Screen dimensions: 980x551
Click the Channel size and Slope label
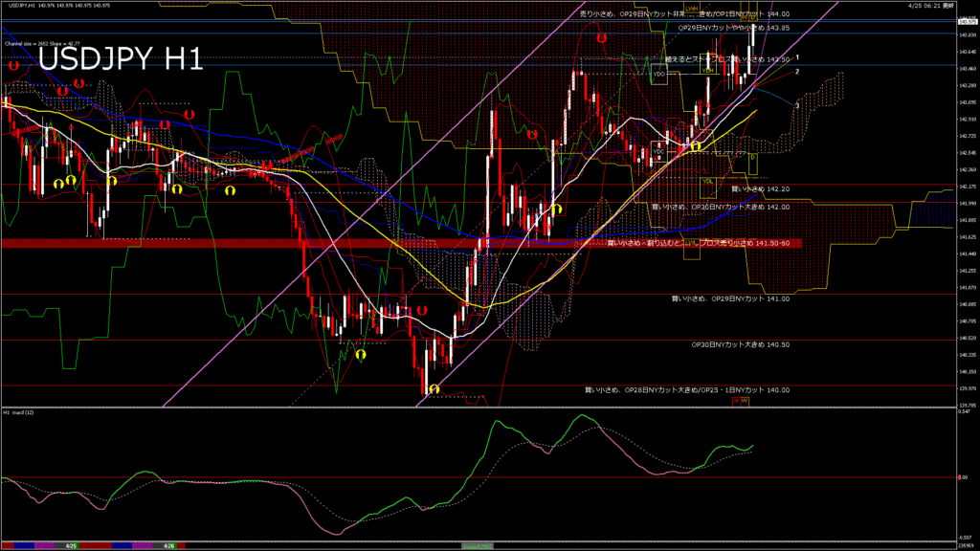coord(42,43)
